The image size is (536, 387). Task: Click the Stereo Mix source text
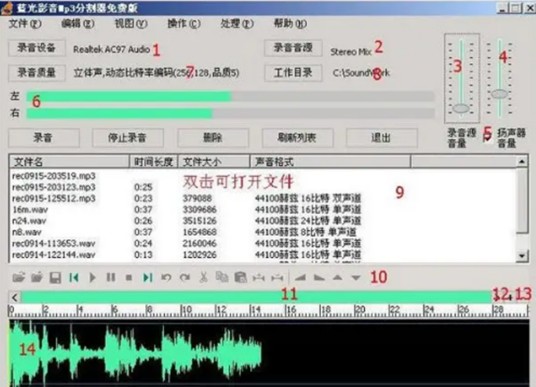coord(351,52)
